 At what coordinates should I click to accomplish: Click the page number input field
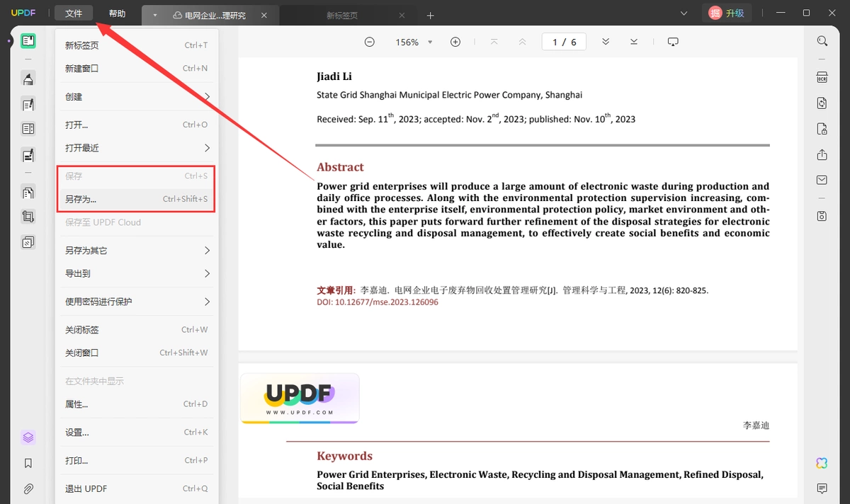pyautogui.click(x=565, y=42)
